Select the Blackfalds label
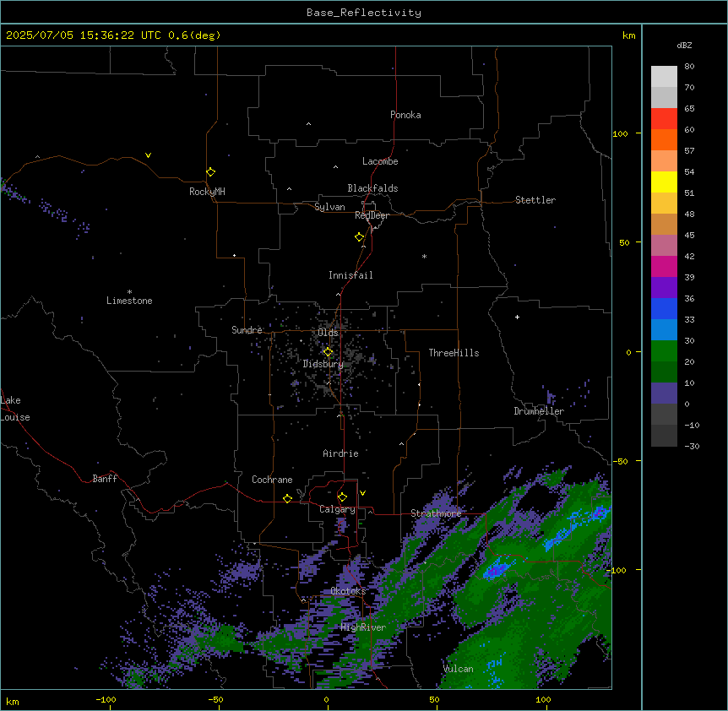 pos(372,188)
